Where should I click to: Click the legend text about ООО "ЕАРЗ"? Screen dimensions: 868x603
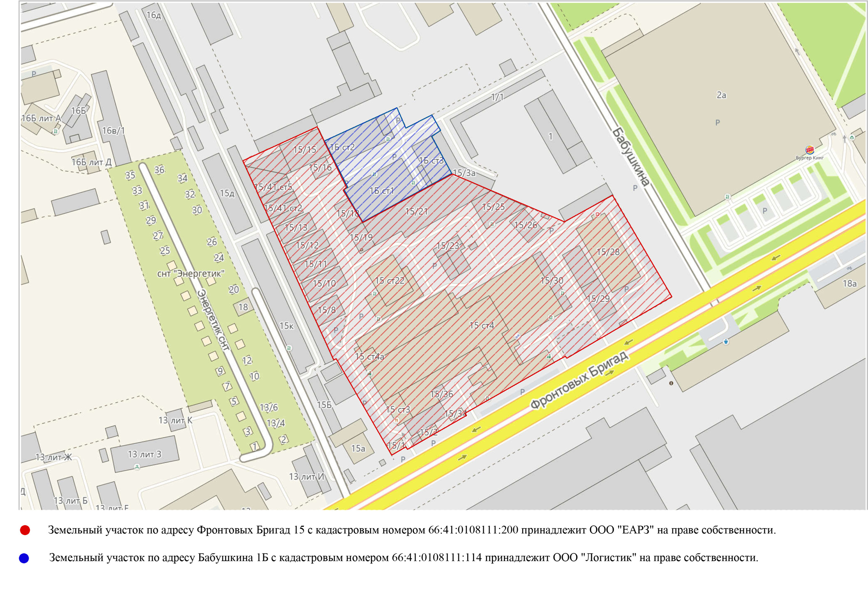(x=412, y=530)
